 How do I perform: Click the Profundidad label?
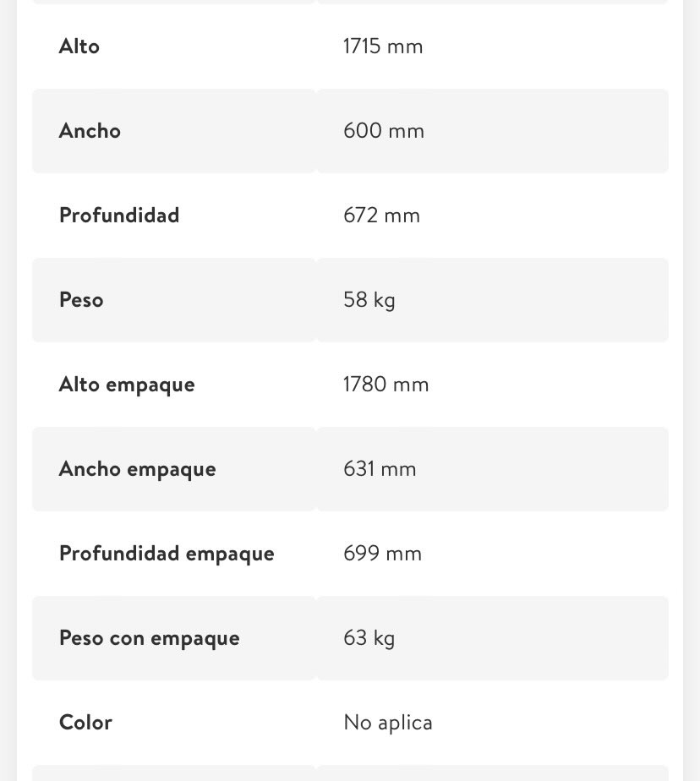[119, 216]
